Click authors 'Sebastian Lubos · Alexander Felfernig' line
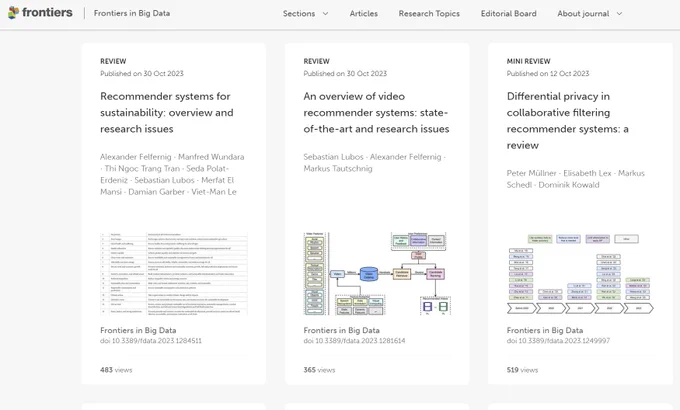The image size is (680, 410). tap(374, 157)
